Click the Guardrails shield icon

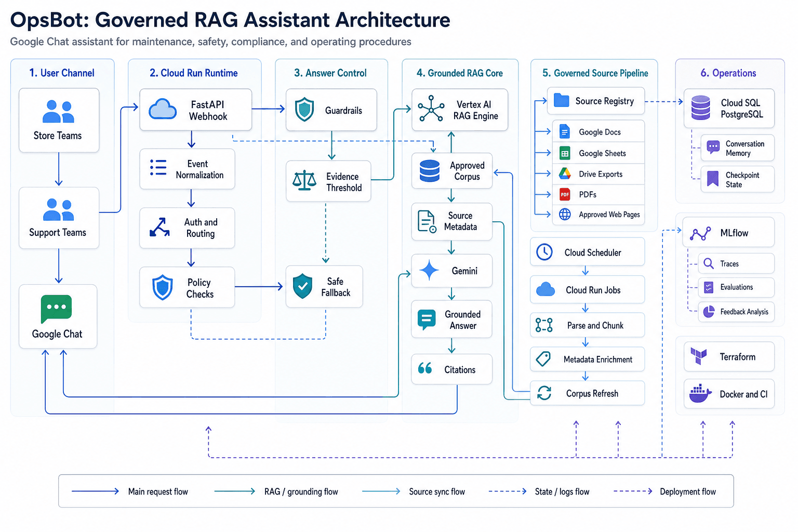304,110
